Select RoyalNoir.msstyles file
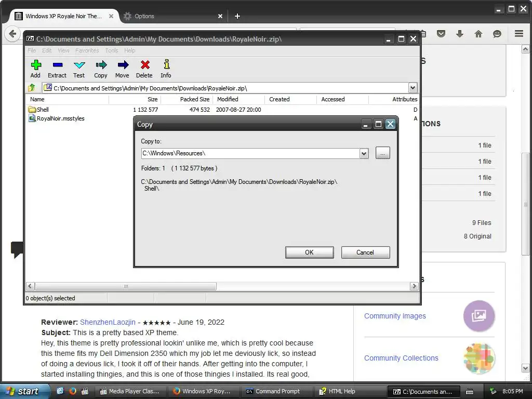532x399 pixels. click(60, 118)
